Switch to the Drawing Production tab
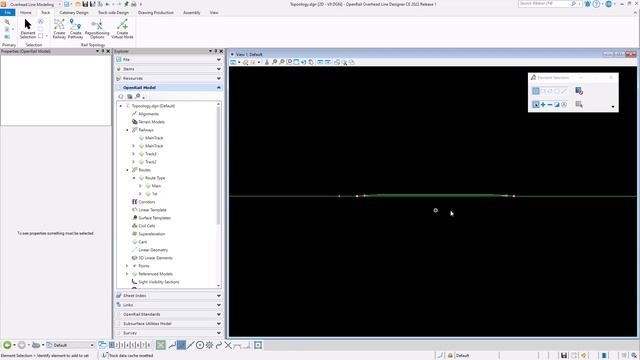The height and width of the screenshot is (360, 640). [156, 13]
